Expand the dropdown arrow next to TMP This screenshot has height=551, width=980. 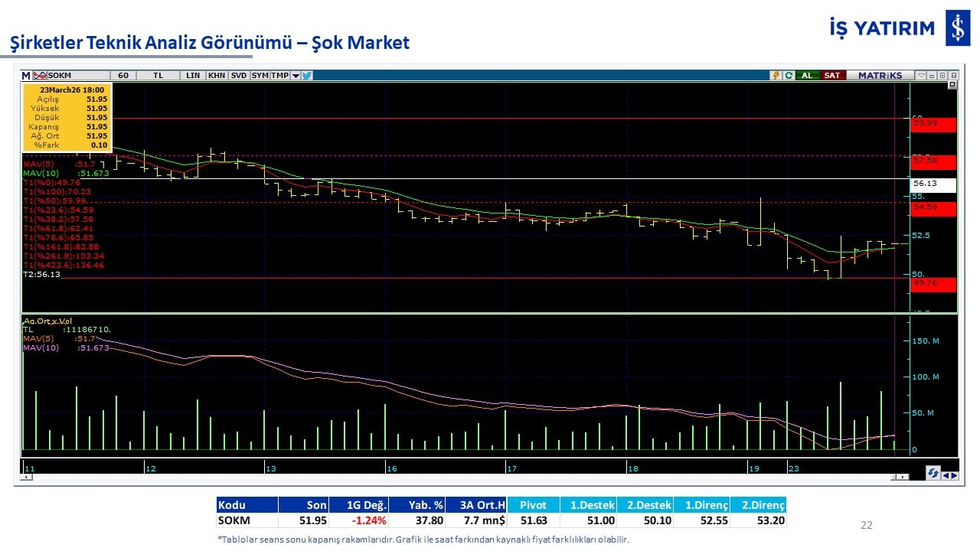pos(296,76)
